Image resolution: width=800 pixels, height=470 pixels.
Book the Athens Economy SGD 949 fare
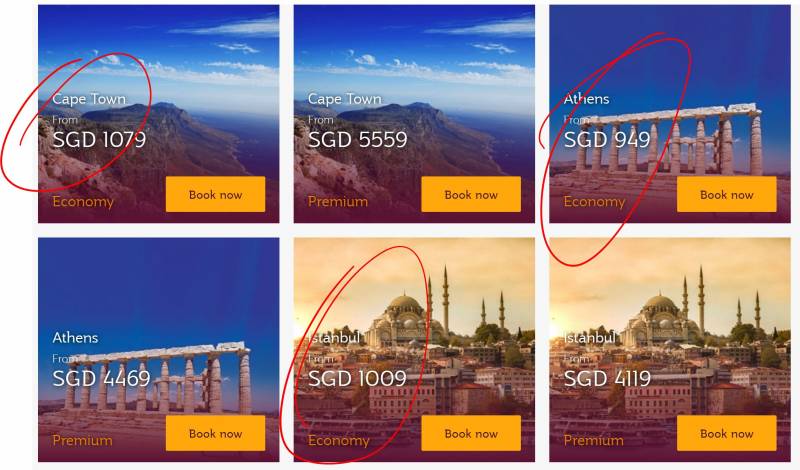(x=727, y=194)
